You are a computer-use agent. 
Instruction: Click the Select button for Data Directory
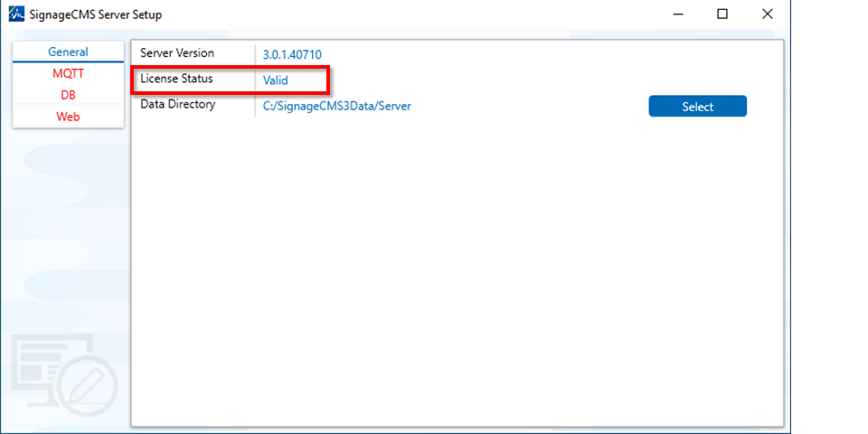697,107
